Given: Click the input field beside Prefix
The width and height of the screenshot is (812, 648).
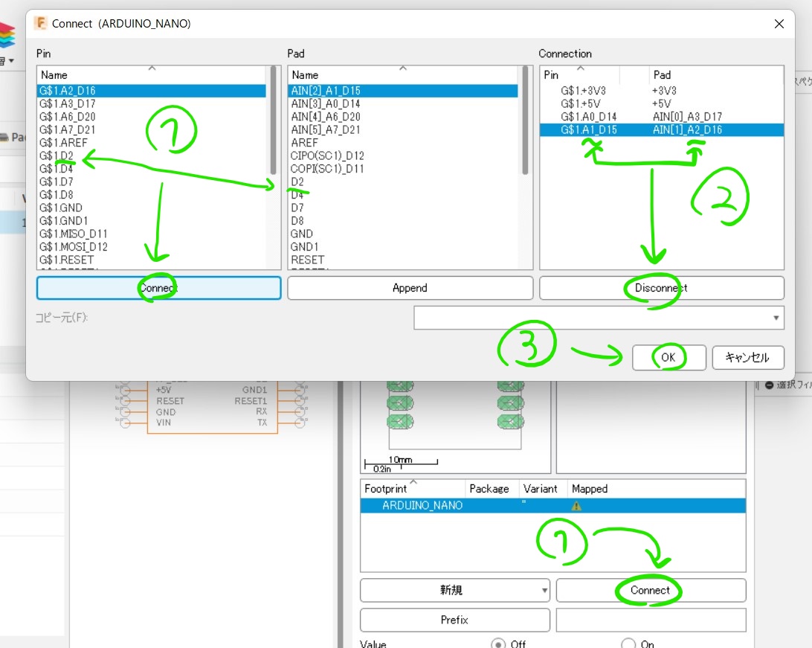Looking at the screenshot, I should (651, 620).
